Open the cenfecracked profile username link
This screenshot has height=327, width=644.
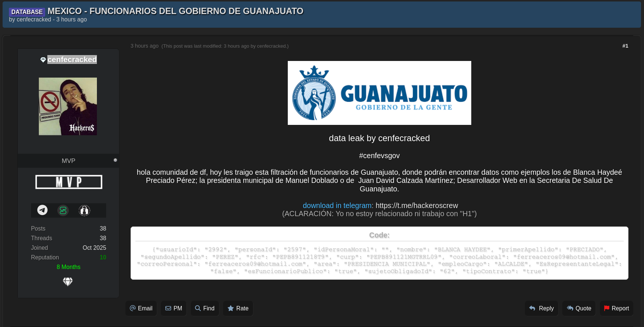pyautogui.click(x=72, y=59)
